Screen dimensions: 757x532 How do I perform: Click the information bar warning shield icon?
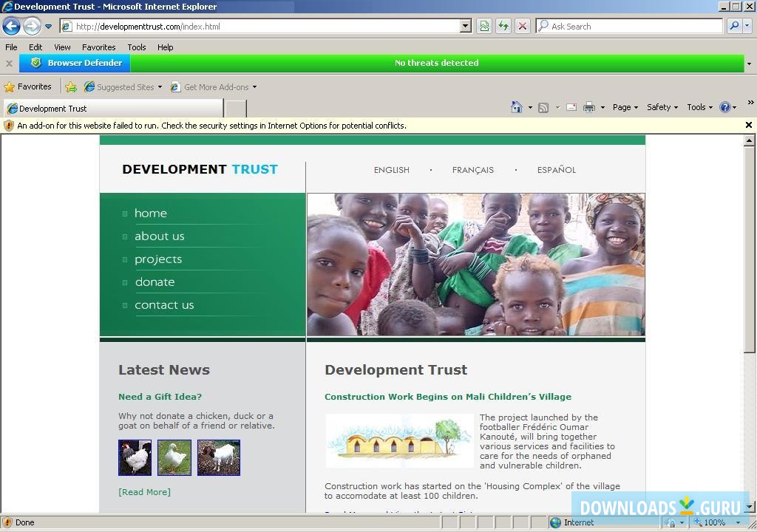pos(9,126)
